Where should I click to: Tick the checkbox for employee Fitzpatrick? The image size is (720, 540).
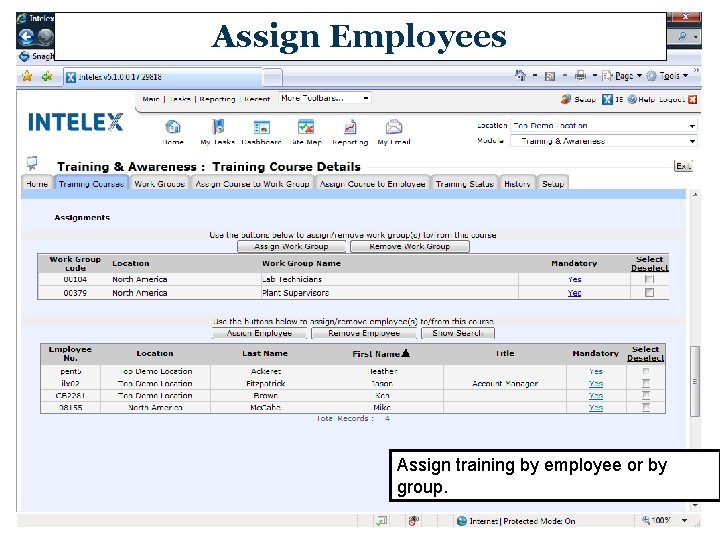pyautogui.click(x=646, y=383)
